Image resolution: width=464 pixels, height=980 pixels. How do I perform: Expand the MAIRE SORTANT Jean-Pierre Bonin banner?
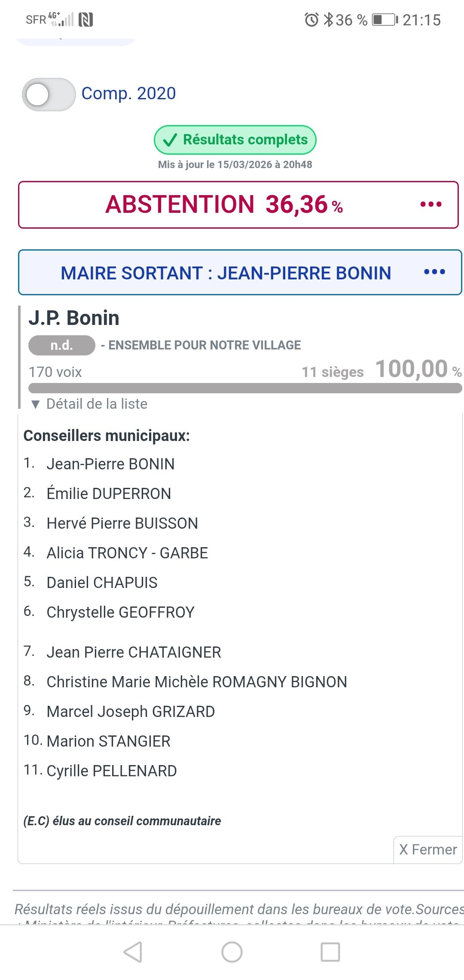(226, 273)
